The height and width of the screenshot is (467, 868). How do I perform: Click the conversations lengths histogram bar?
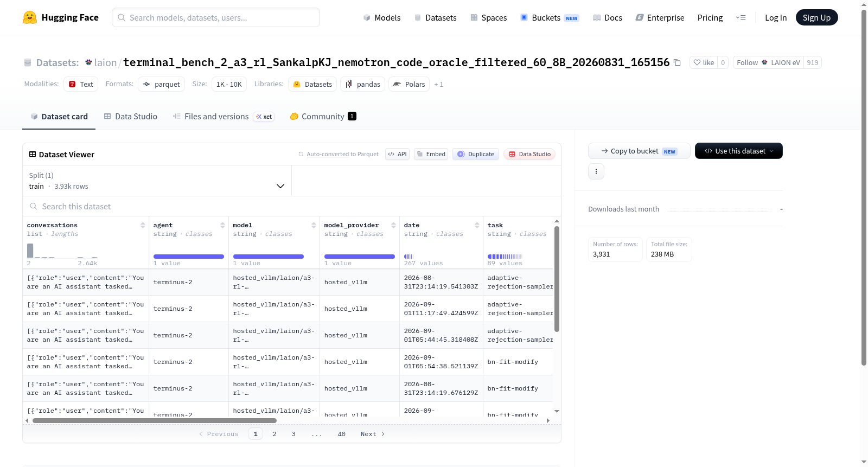click(x=30, y=251)
